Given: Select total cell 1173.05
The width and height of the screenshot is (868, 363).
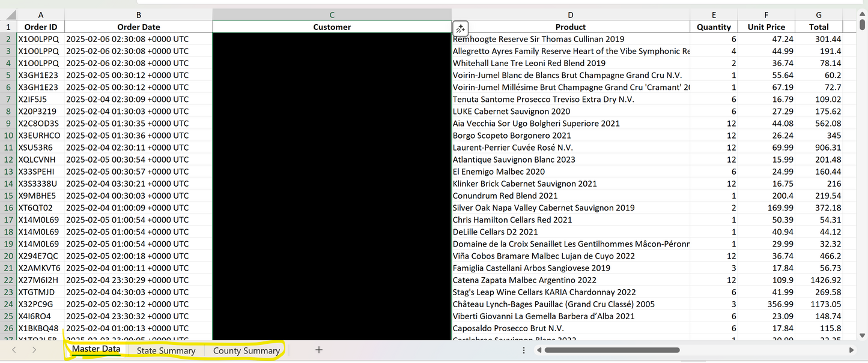Looking at the screenshot, I should coord(819,304).
